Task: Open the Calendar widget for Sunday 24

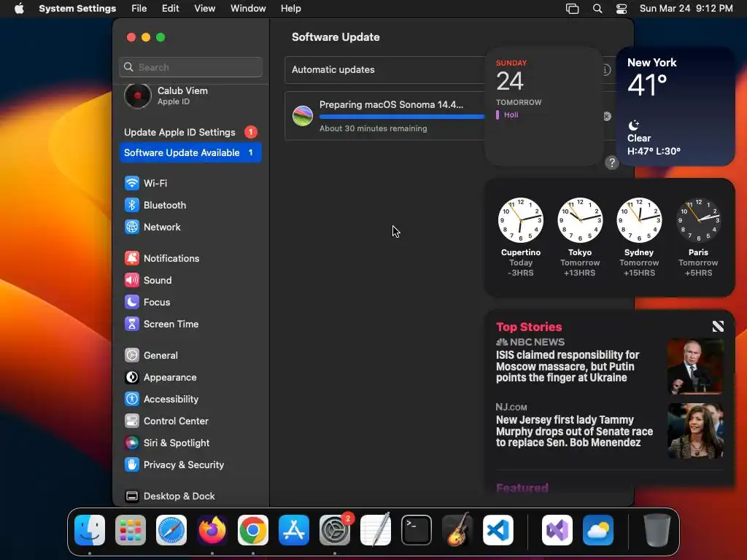Action: (x=544, y=106)
